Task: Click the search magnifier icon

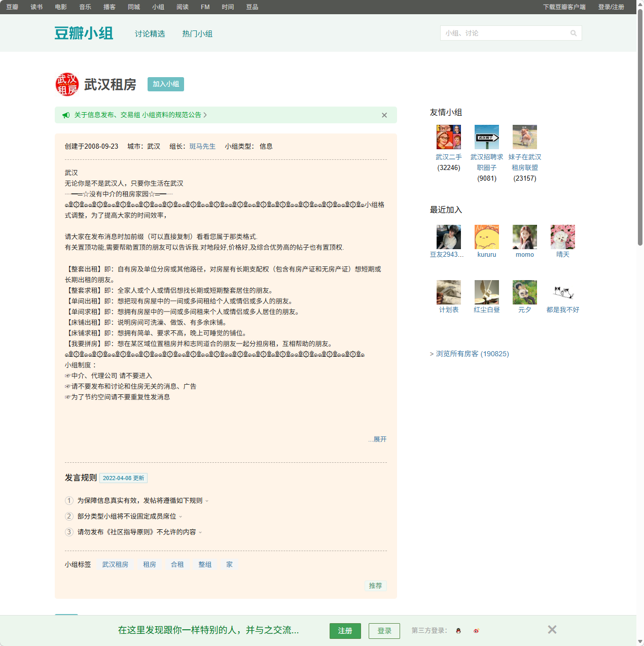Action: click(x=574, y=33)
